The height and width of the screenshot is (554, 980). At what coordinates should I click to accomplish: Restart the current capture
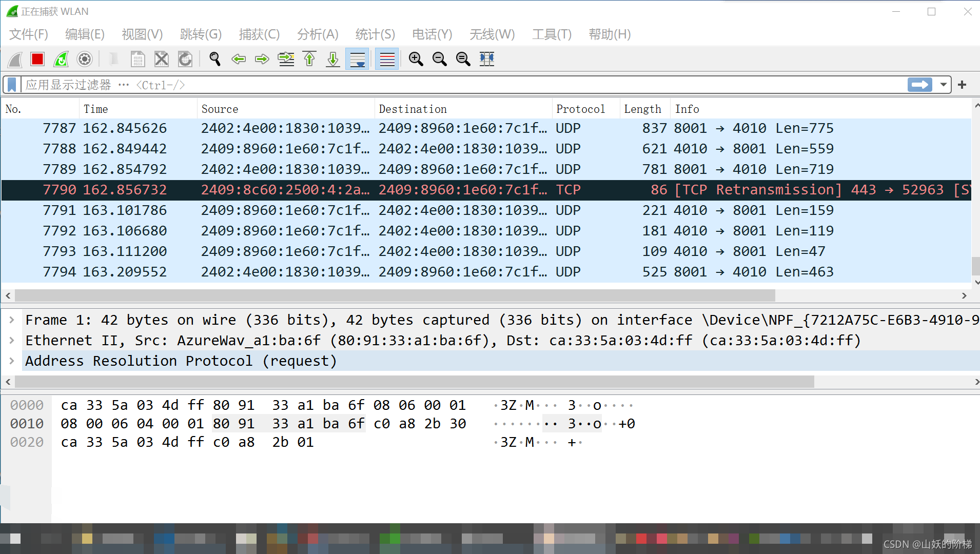pos(61,60)
